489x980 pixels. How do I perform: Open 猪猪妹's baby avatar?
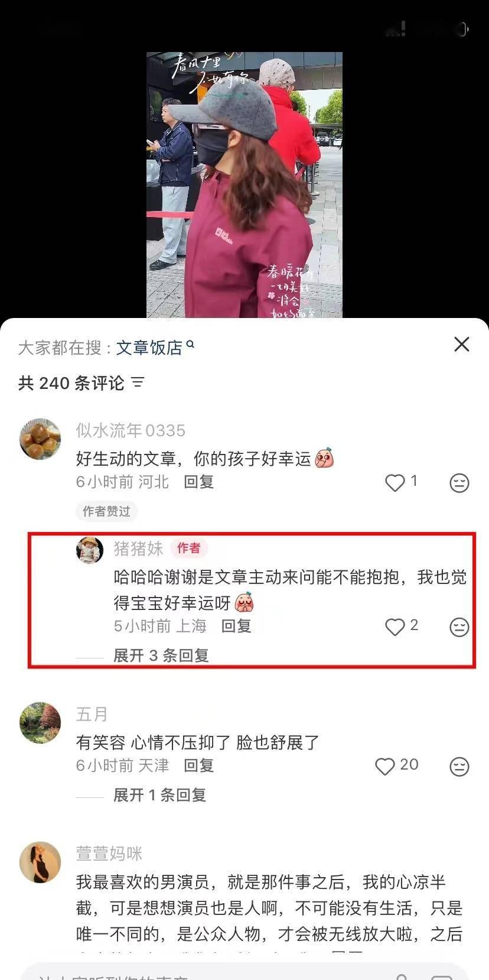(90, 550)
